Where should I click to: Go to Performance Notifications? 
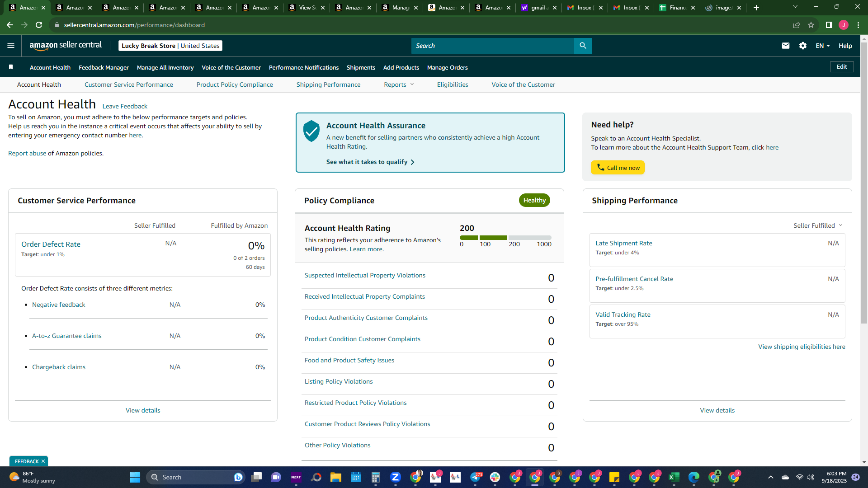(304, 67)
